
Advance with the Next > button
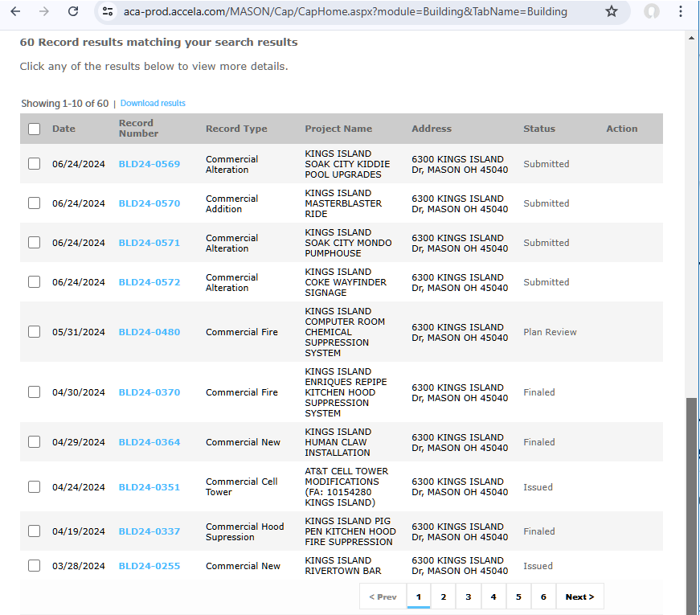tap(579, 597)
